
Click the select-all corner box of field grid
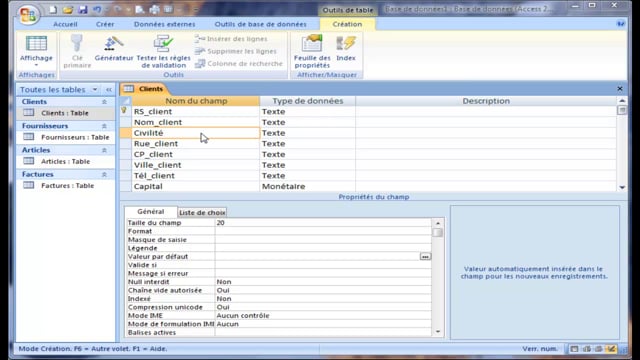126,101
